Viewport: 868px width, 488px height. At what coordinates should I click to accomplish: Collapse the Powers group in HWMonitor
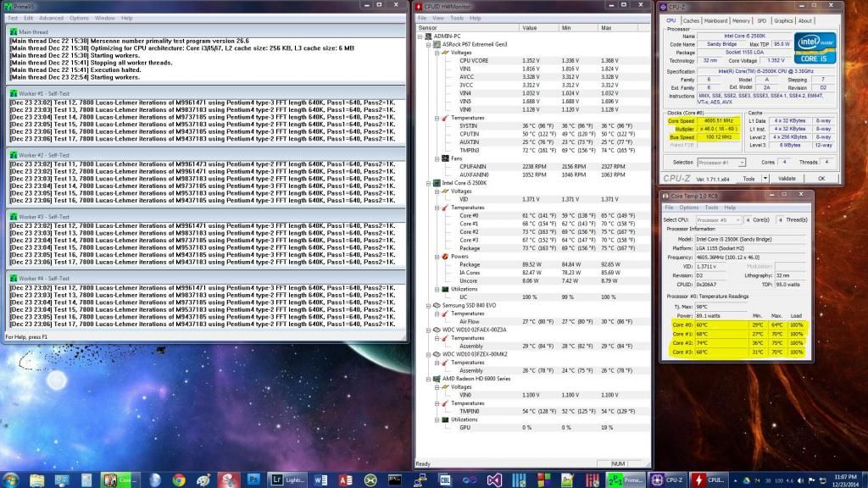(x=437, y=257)
